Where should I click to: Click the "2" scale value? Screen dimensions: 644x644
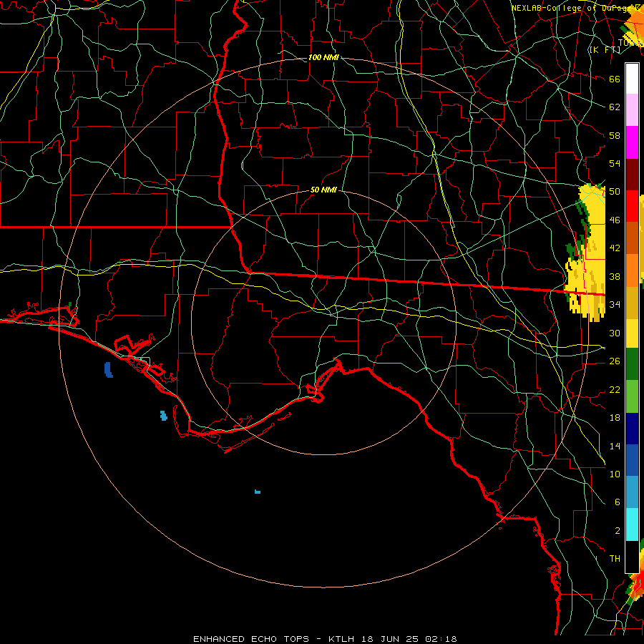click(618, 531)
